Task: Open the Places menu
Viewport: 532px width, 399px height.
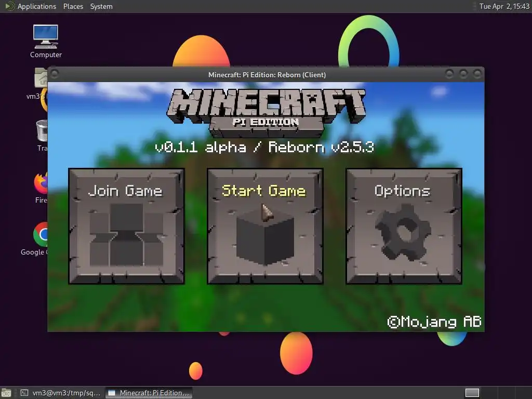Action: (73, 6)
